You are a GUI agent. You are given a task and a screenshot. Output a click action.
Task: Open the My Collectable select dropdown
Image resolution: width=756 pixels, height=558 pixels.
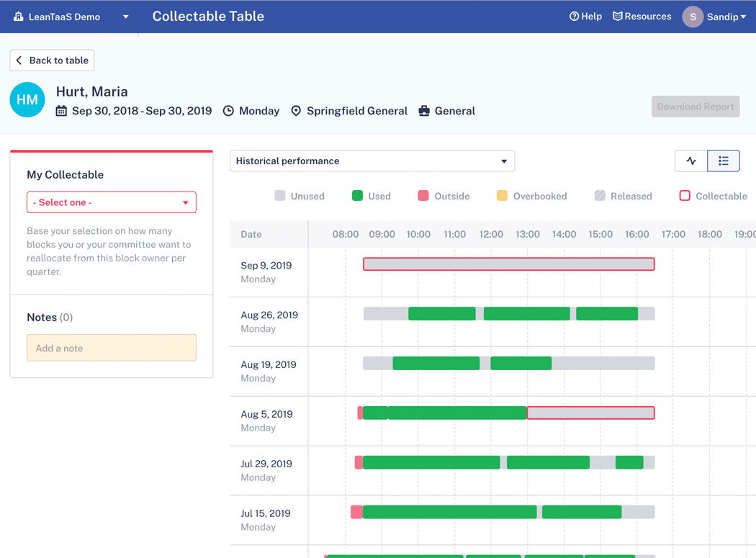(x=112, y=202)
